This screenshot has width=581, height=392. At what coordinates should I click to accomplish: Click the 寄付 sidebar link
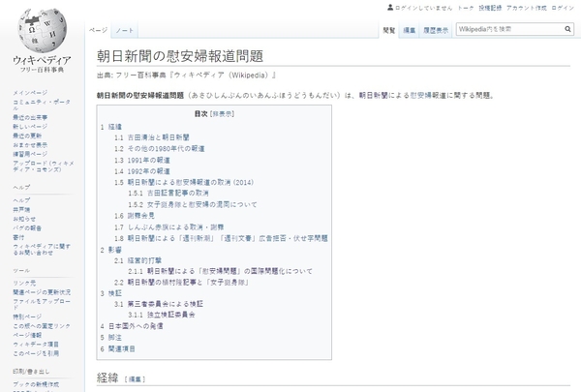pos(18,237)
